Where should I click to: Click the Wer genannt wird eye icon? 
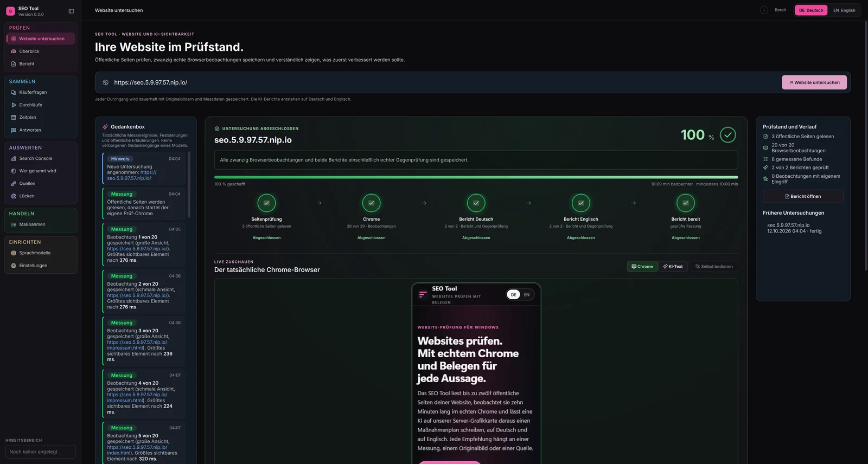point(14,171)
